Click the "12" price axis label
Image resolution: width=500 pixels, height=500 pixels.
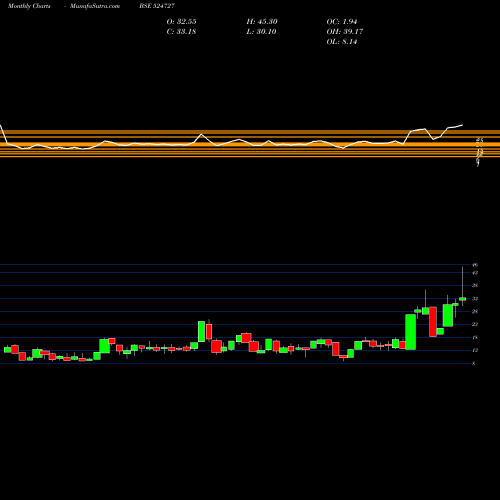pos(475,350)
